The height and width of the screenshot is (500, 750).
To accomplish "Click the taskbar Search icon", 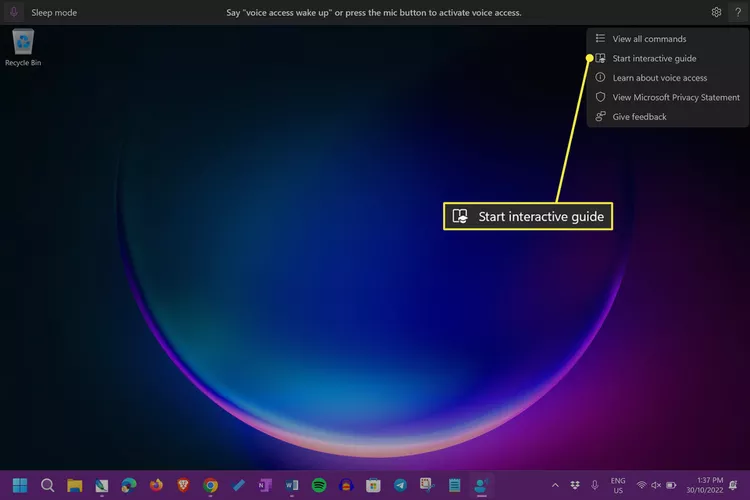I will pyautogui.click(x=47, y=485).
